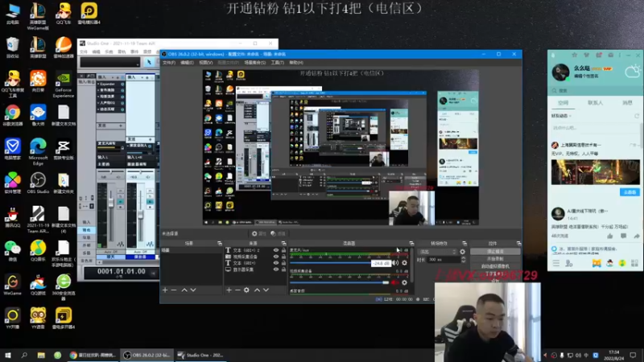Open 视图(V) menu in OBS
644x362 pixels.
(x=206, y=63)
